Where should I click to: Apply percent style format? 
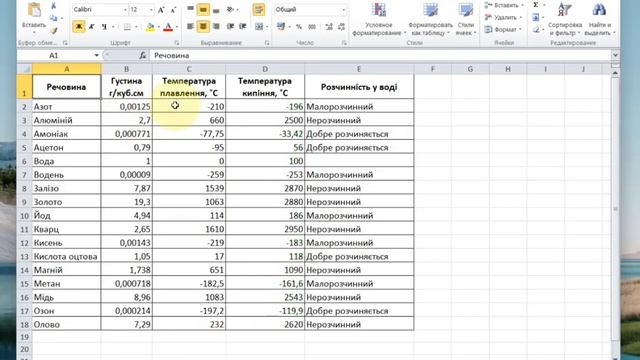pos(299,27)
